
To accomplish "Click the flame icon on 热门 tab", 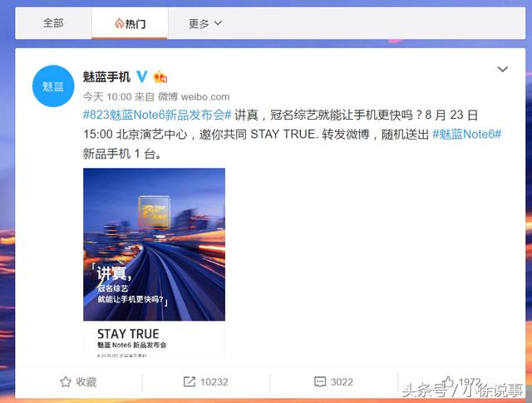I will (119, 23).
